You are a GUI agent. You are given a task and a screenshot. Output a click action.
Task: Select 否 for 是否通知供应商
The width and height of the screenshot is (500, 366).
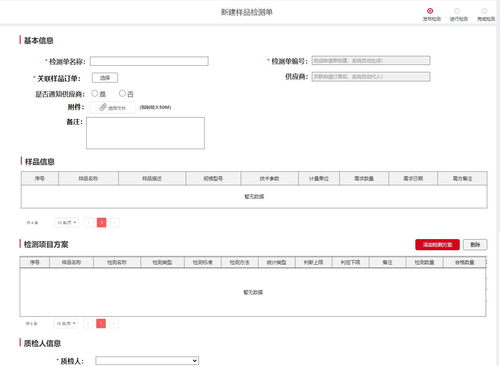(122, 94)
